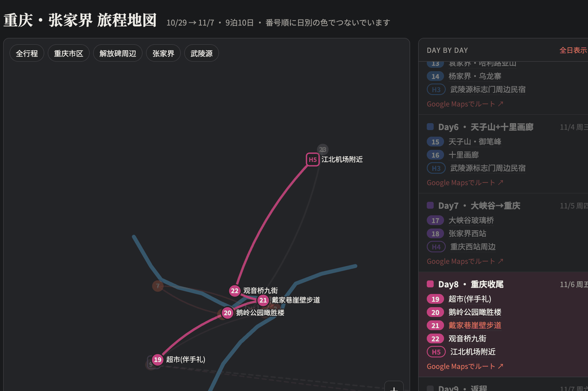Click Day7 purple color square

coord(430,205)
